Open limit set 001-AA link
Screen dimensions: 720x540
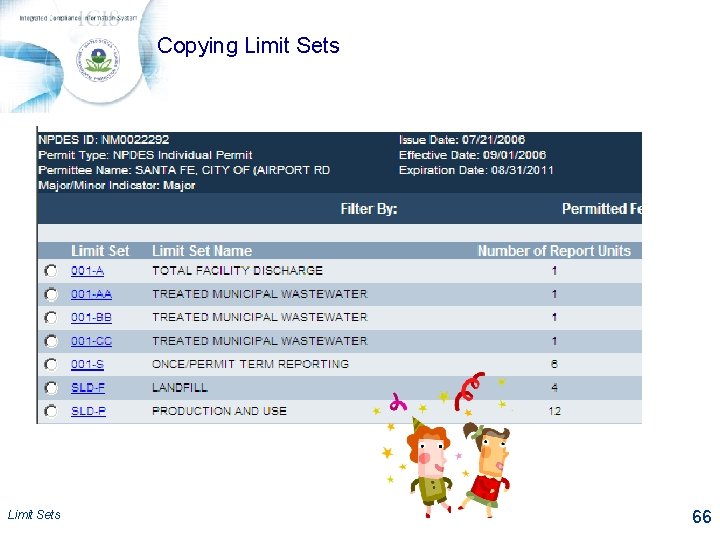(91, 294)
